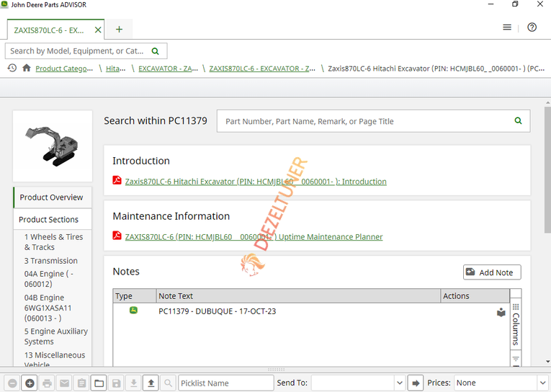The image size is (551, 392).
Task: Expand the Columns side panel in Notes
Action: coord(516,325)
